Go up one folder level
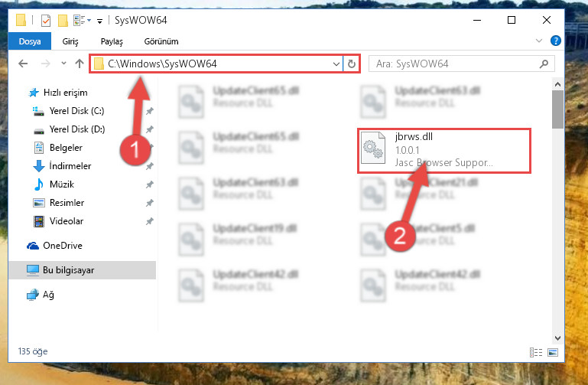The image size is (588, 385). pyautogui.click(x=79, y=64)
